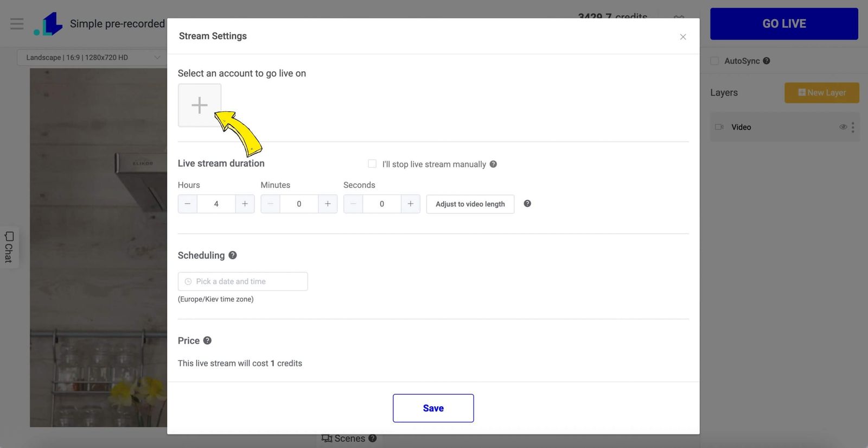The width and height of the screenshot is (868, 448).
Task: Toggle the AutoSync checkbox
Action: pos(714,61)
